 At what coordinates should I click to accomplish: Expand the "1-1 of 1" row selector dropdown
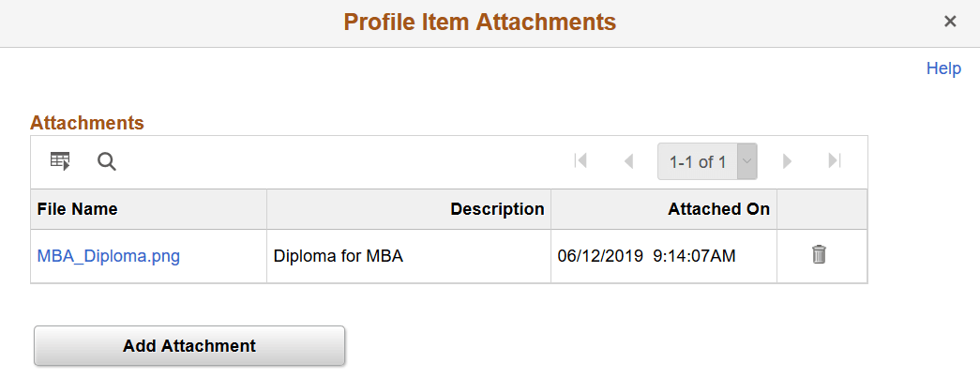point(747,161)
